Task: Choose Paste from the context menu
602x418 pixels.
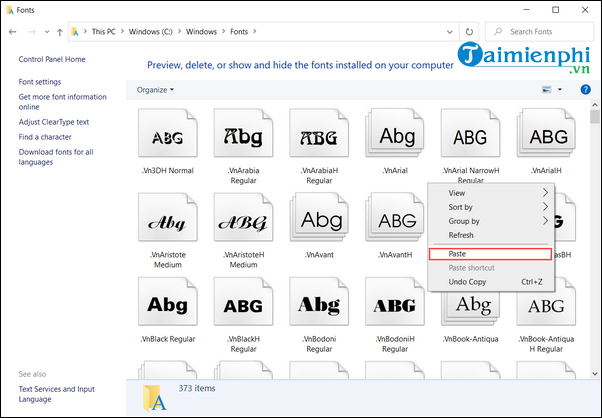Action: coord(491,254)
